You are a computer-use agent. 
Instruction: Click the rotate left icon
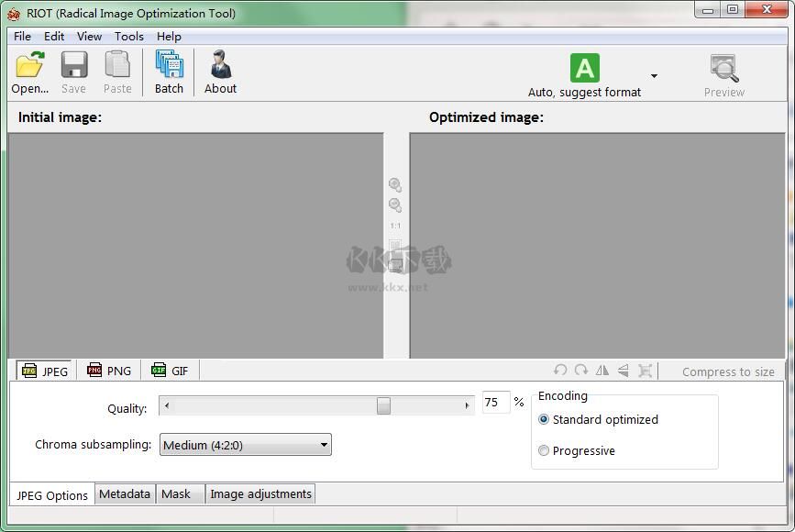560,371
